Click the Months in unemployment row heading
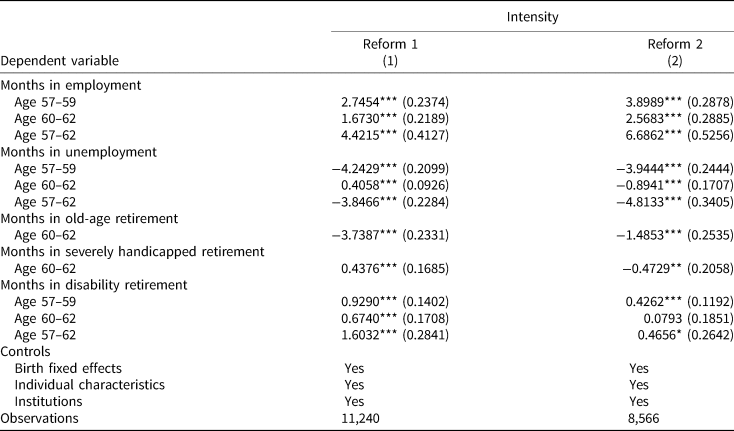734x431 pixels. pyautogui.click(x=65, y=151)
